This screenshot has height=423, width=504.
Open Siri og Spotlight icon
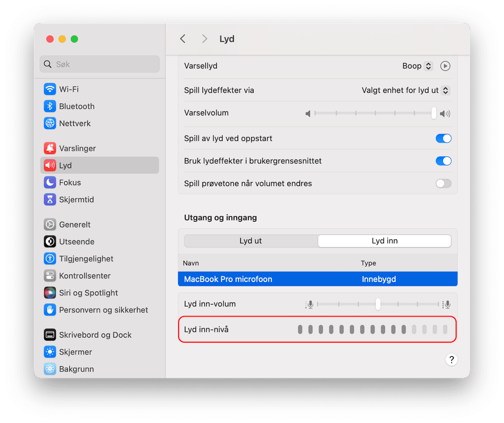click(50, 293)
